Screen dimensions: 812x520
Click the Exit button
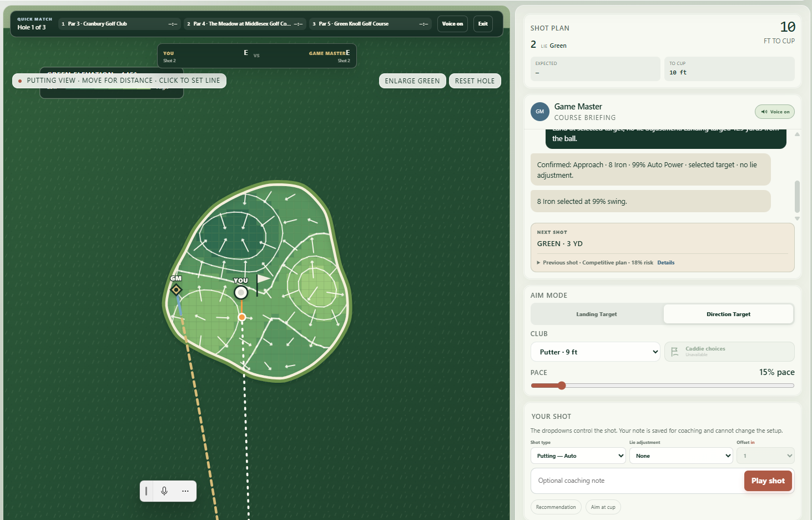click(483, 24)
